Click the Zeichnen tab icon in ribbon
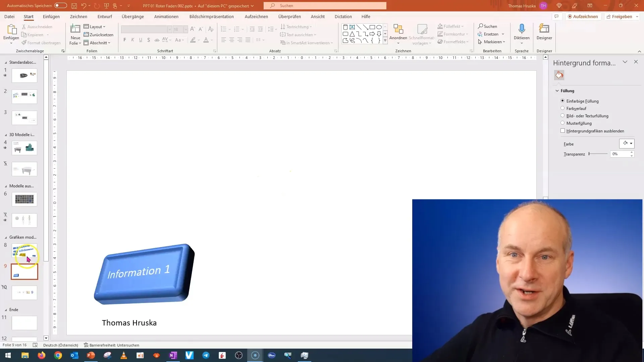Image resolution: width=644 pixels, height=362 pixels. pos(78,16)
